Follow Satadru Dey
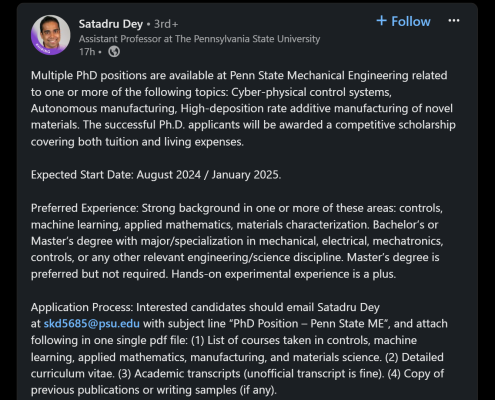Viewport: 495px width, 400px height. click(404, 21)
